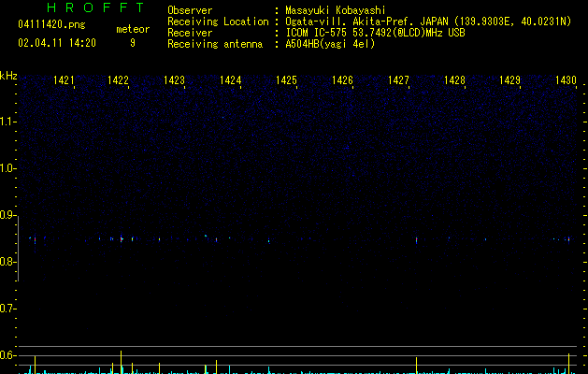The height and width of the screenshot is (374, 588).
Task: Select observer name Masayuki Kobayashi
Action: [336, 10]
